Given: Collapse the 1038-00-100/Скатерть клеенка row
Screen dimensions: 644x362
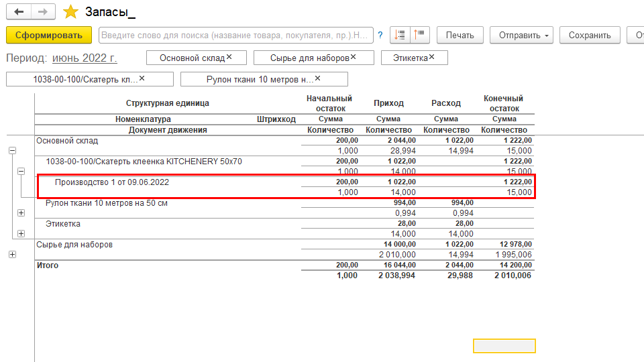Looking at the screenshot, I should coord(21,172).
